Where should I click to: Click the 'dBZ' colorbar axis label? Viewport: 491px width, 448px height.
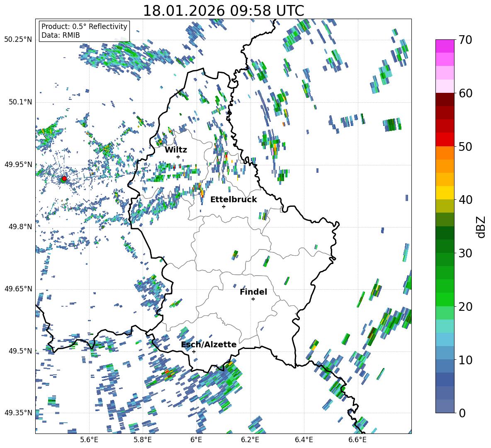pos(481,227)
